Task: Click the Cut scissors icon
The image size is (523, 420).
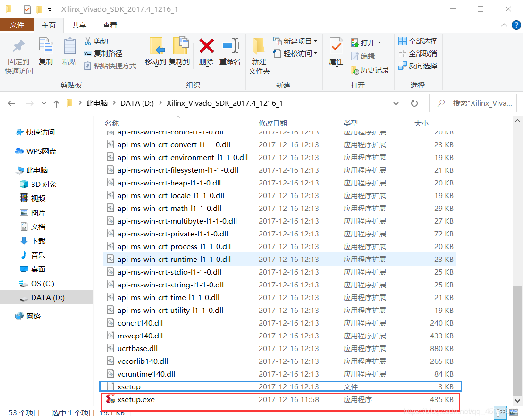Action: point(88,41)
